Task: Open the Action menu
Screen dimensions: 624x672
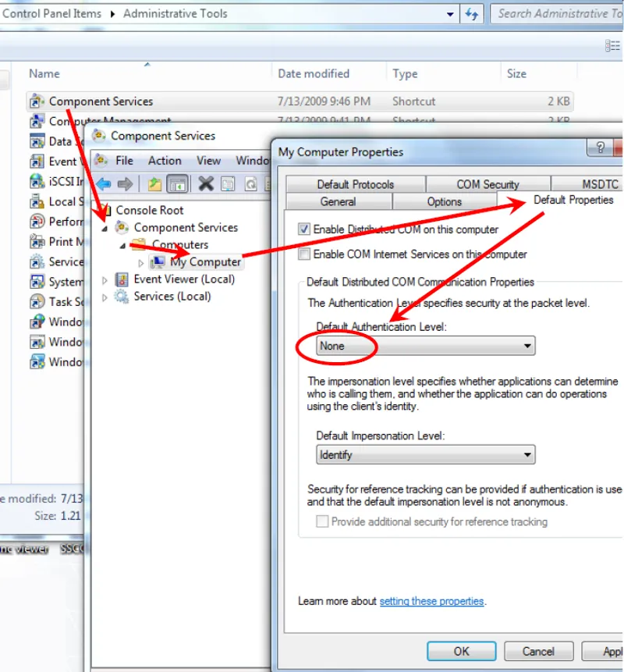Action: [x=165, y=160]
